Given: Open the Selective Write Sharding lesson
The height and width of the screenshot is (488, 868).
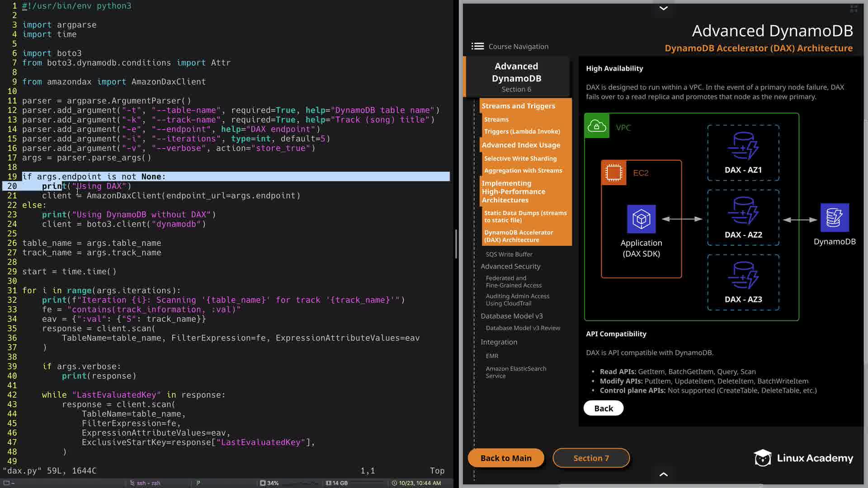Looking at the screenshot, I should point(520,159).
